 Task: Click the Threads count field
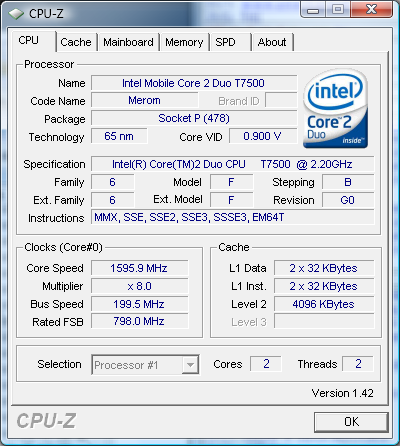click(358, 364)
